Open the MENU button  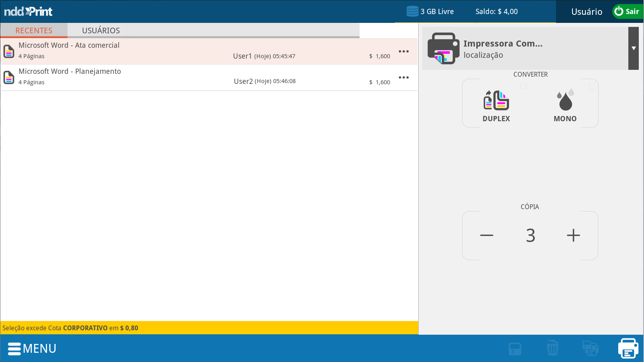click(x=32, y=348)
